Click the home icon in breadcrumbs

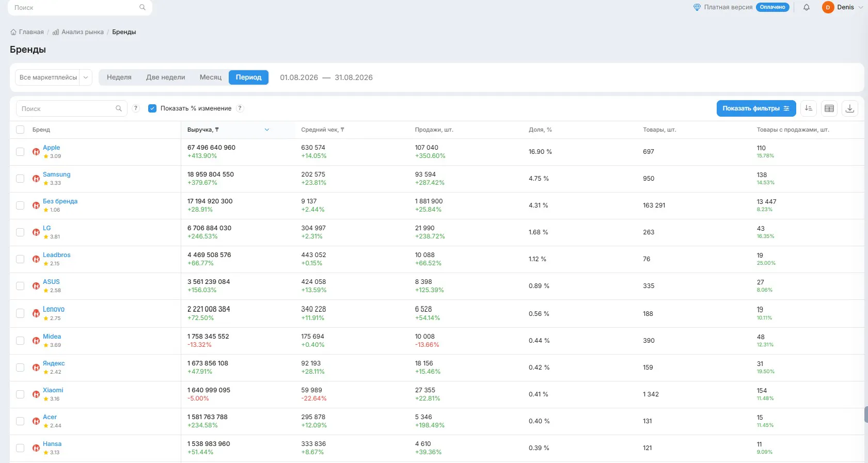(13, 32)
